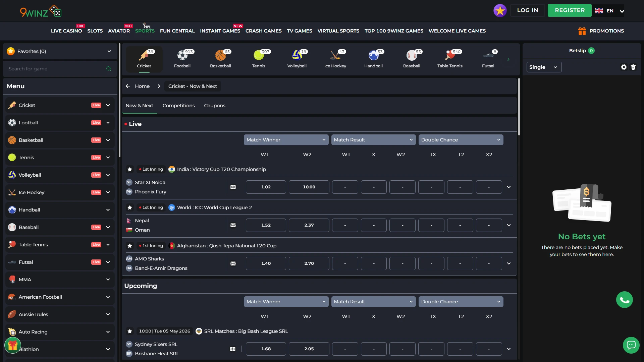The width and height of the screenshot is (644, 362).
Task: Open LIVE CASINO in top navigation
Action: [x=66, y=31]
